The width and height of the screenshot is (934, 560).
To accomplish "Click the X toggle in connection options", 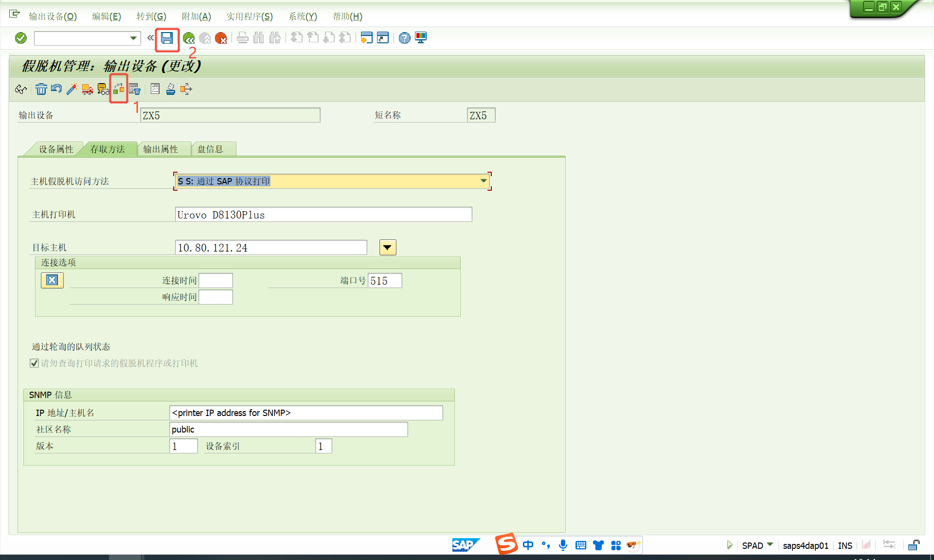I will (52, 280).
